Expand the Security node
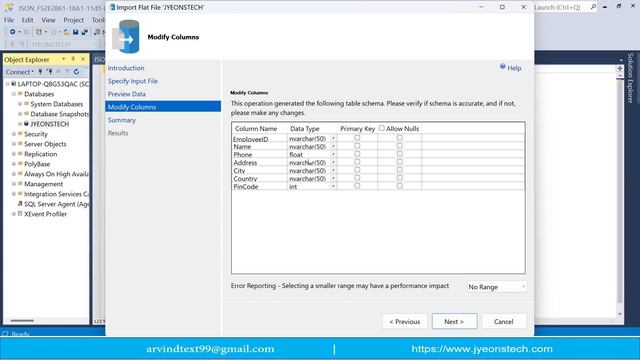The width and height of the screenshot is (640, 360). pos(14,134)
